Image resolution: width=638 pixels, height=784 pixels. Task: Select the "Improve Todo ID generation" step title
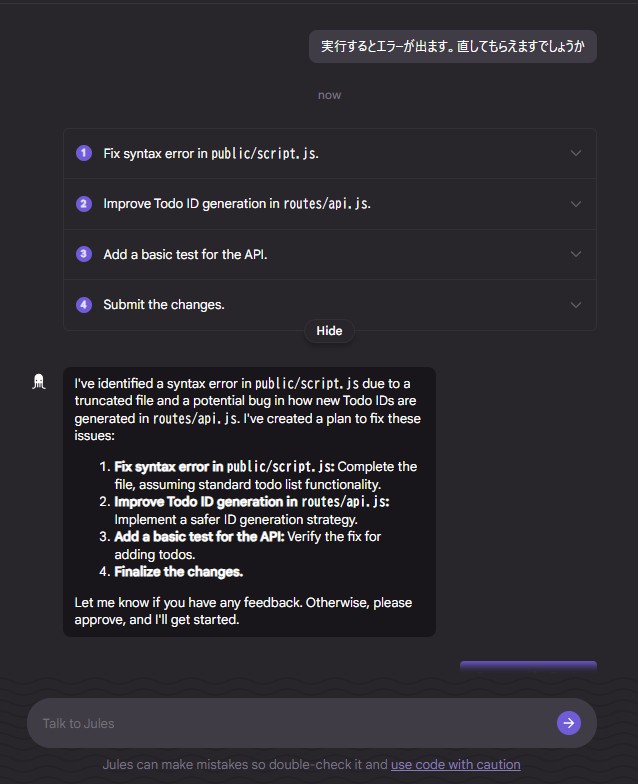point(237,204)
